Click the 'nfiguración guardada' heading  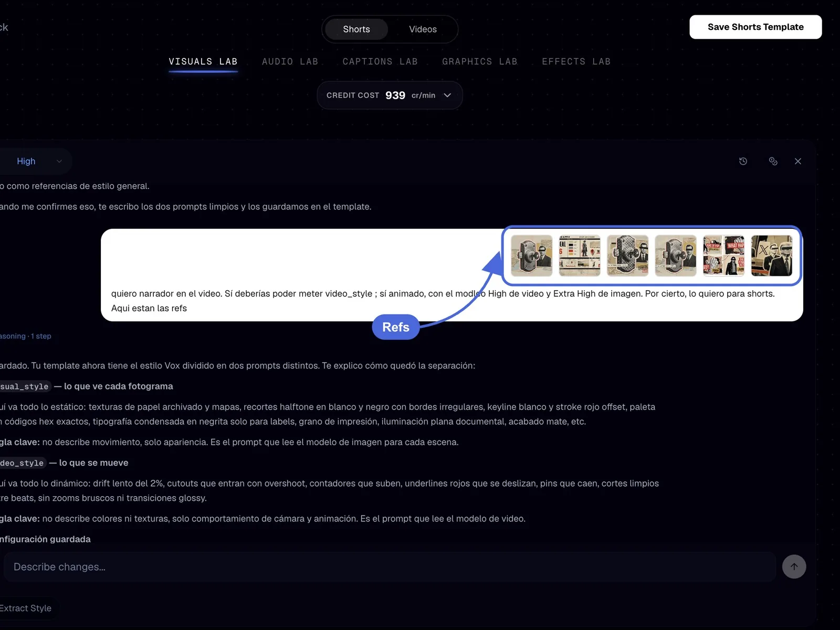(45, 539)
